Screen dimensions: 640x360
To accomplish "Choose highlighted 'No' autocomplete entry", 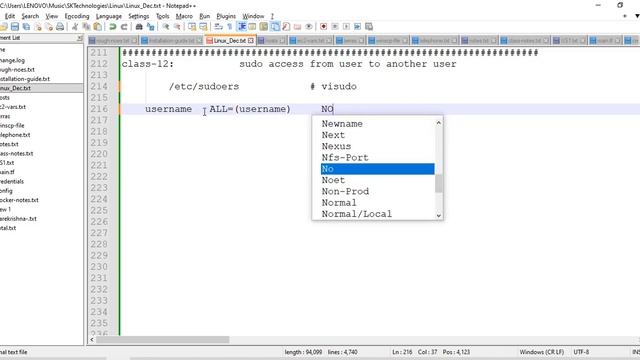I will tap(377, 169).
